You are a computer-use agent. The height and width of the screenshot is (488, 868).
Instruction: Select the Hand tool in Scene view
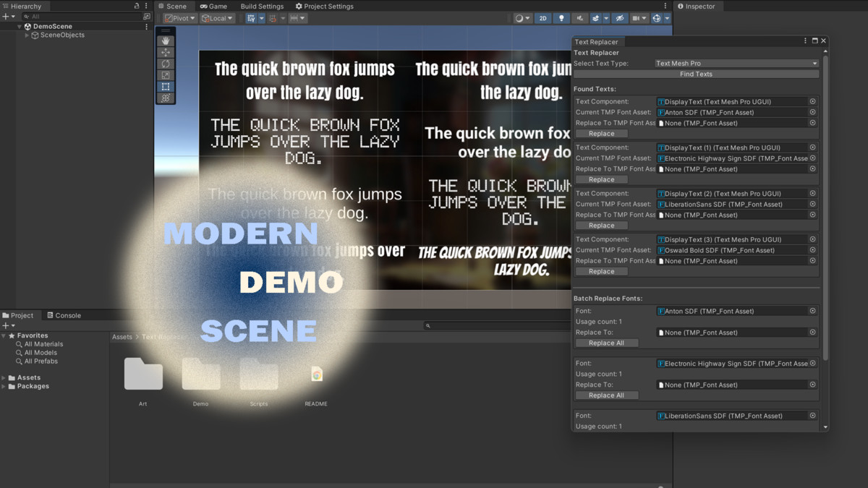pyautogui.click(x=166, y=41)
